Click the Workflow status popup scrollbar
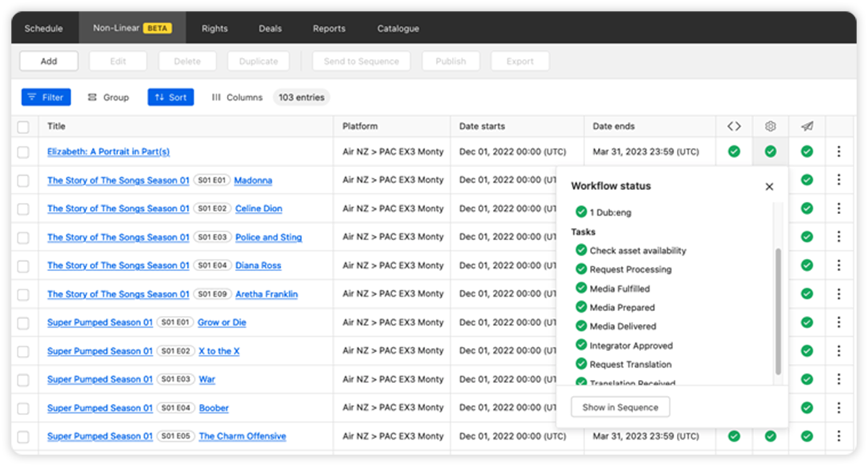 click(x=778, y=311)
